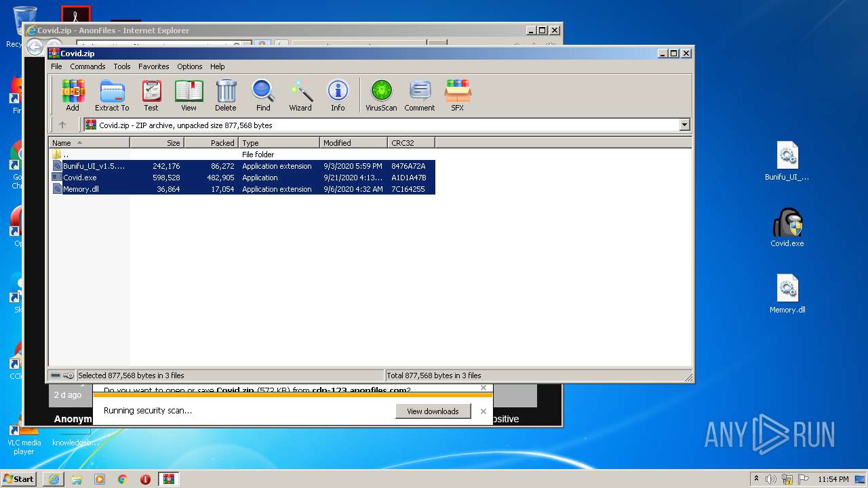Click the parent folder '..' row
Screen dimensions: 868x488
click(x=243, y=155)
